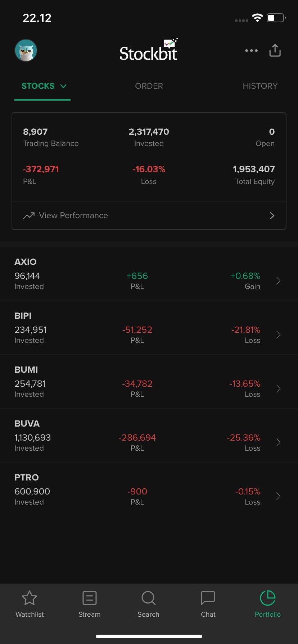This screenshot has height=644, width=298.
Task: Open View Performance link
Action: (73, 216)
